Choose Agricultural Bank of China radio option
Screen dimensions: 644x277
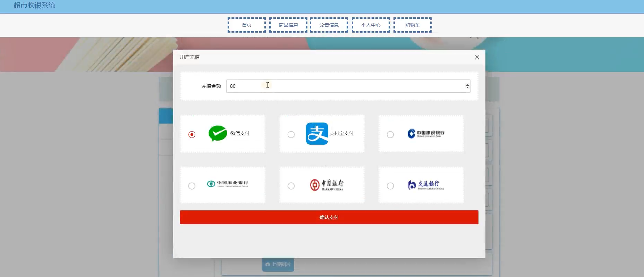coord(192,186)
